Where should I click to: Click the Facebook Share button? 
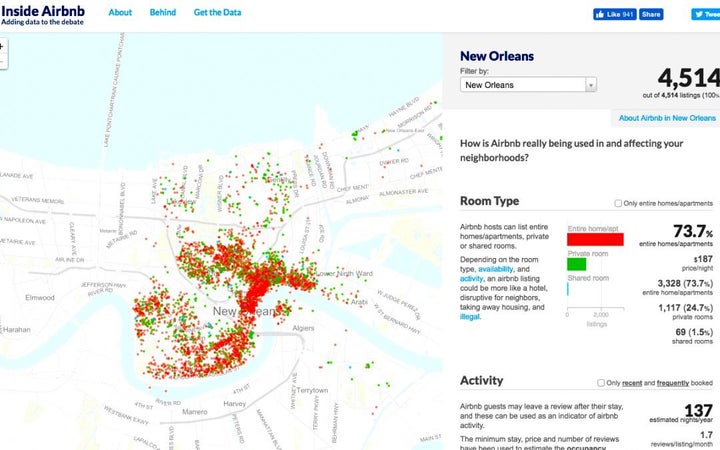pos(651,14)
